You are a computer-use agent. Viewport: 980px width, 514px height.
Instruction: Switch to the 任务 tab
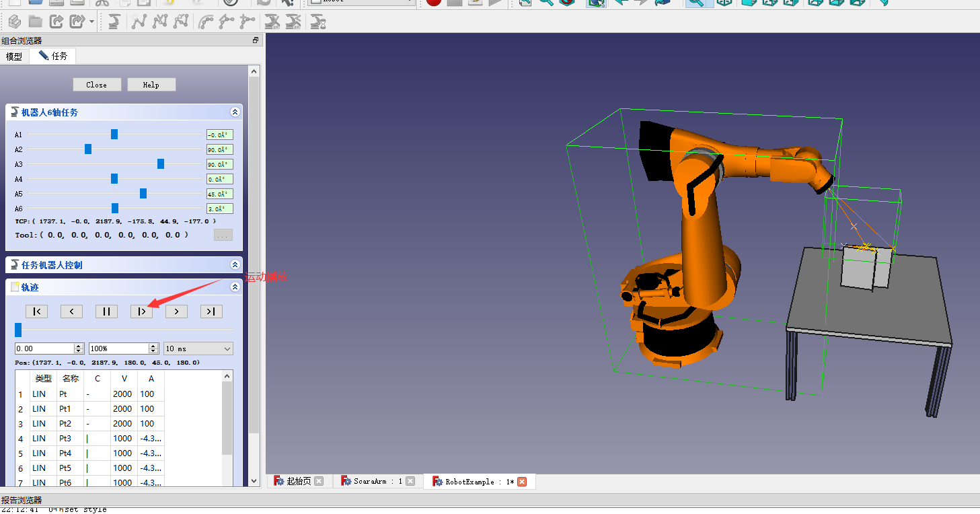[x=52, y=56]
